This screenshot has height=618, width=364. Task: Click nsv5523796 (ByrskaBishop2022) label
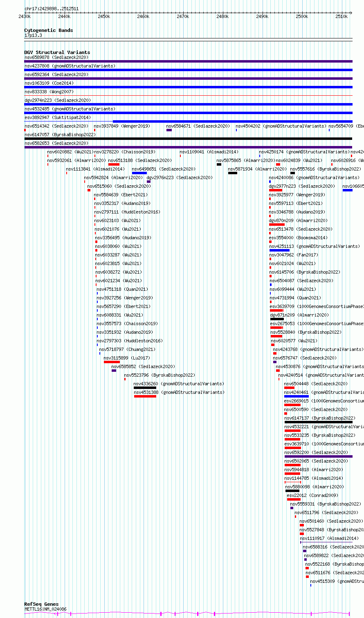tap(160, 375)
